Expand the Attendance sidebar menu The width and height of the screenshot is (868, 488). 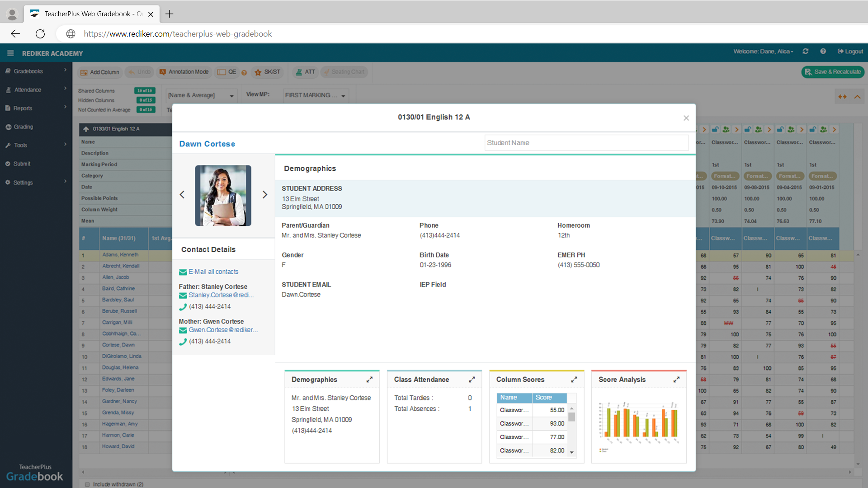(x=36, y=89)
